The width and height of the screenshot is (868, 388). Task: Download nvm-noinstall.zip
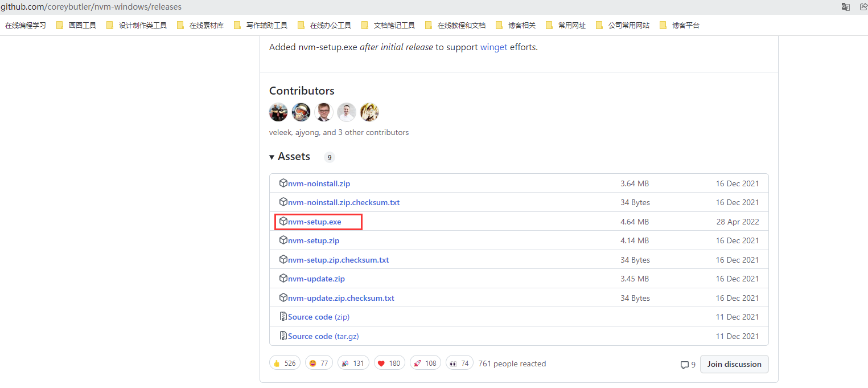point(319,183)
